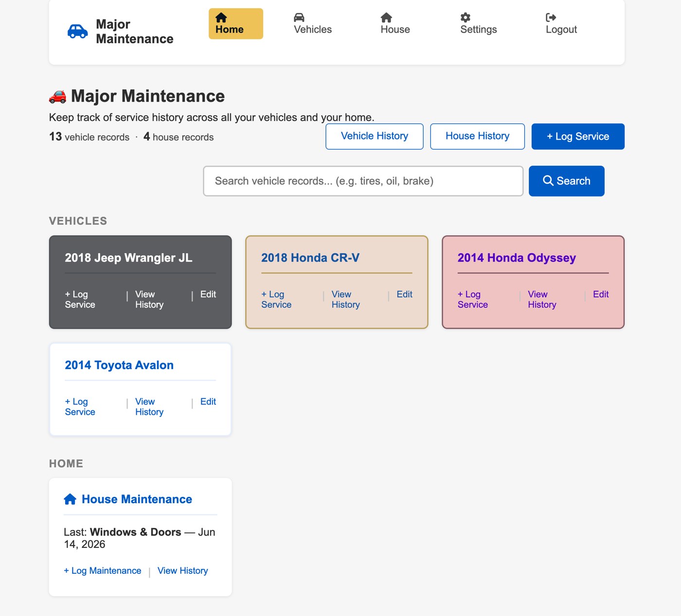681x616 pixels.
Task: Open the 2018 Honda CR-V title
Action: coord(310,258)
